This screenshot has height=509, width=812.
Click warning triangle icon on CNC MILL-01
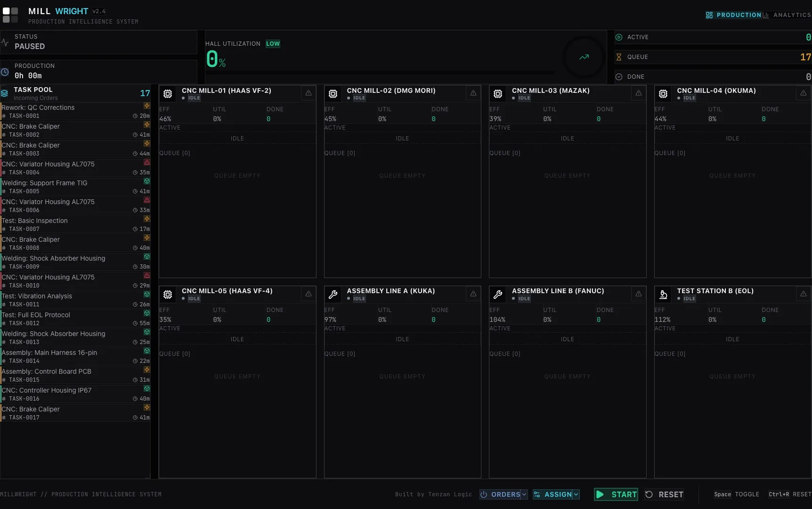coord(309,93)
